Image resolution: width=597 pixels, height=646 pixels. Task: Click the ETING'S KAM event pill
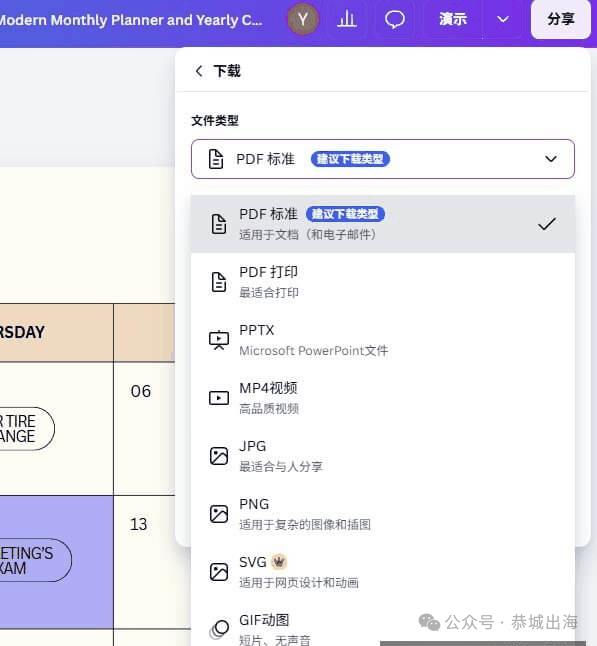[x=35, y=560]
